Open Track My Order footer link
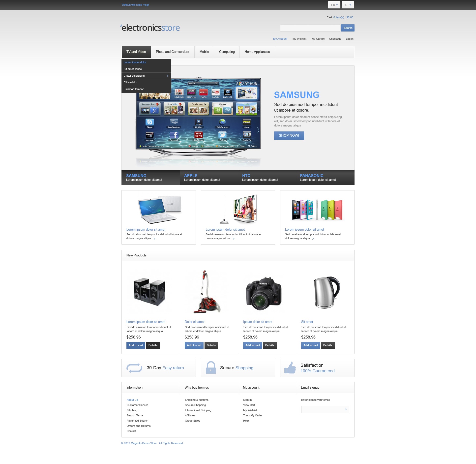Screen dimensions: 476x464 click(x=253, y=416)
